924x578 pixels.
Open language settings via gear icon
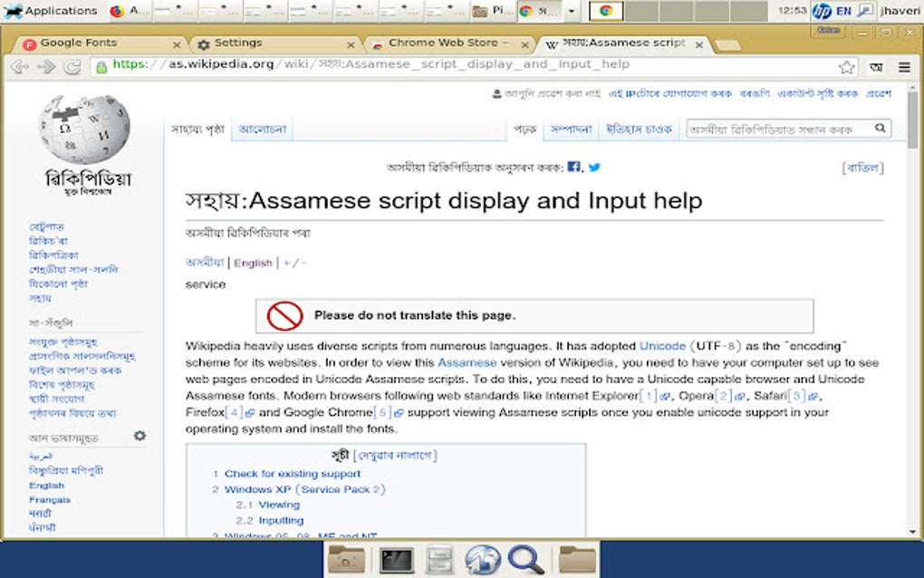click(140, 436)
